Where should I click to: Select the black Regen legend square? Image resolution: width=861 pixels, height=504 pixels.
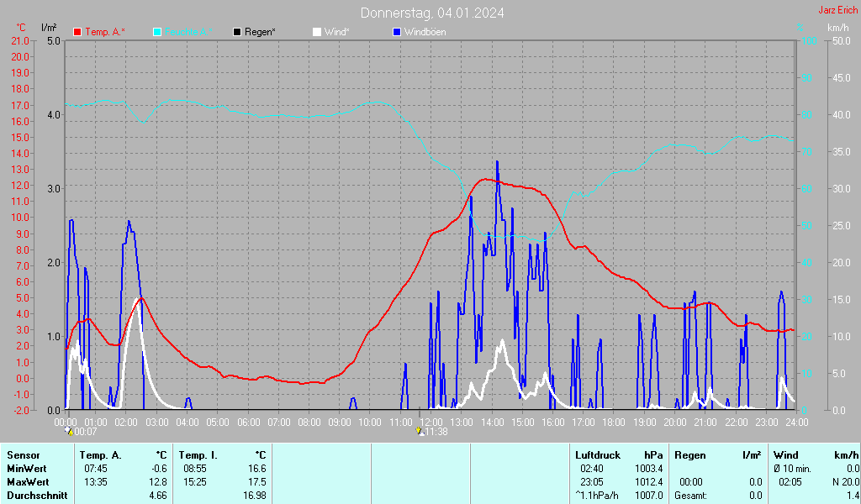coord(237,32)
